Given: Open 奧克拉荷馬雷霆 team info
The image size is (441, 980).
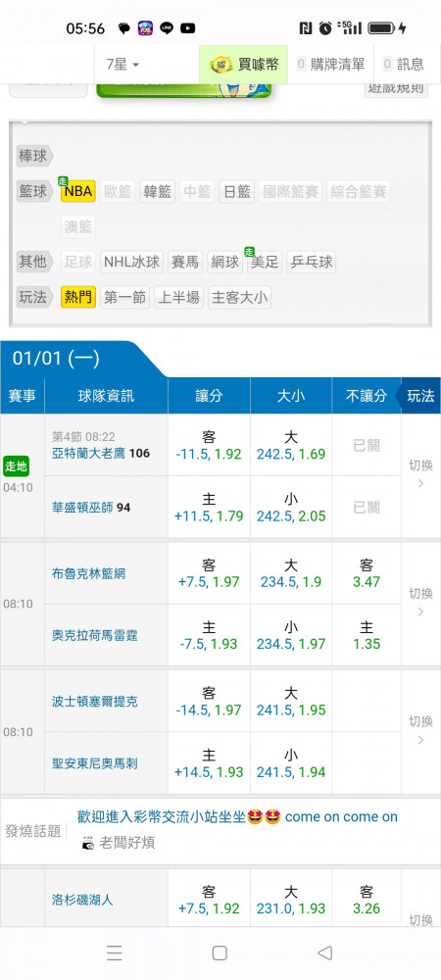Looking at the screenshot, I should (x=94, y=636).
